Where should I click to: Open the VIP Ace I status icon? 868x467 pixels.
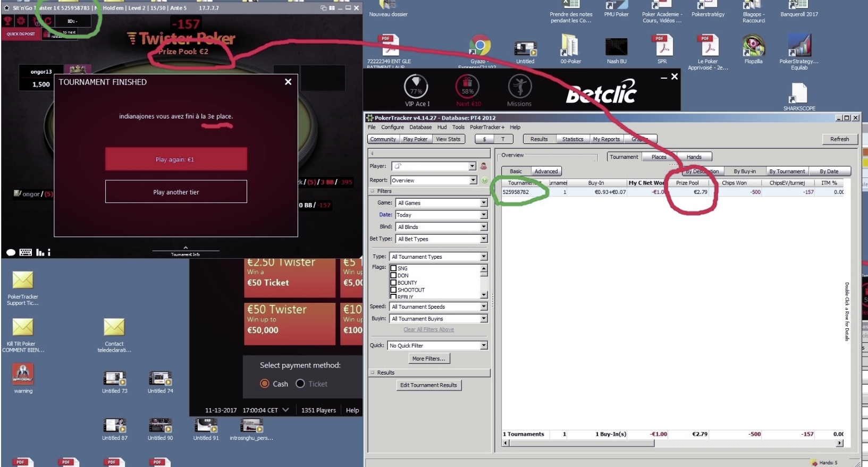416,86
